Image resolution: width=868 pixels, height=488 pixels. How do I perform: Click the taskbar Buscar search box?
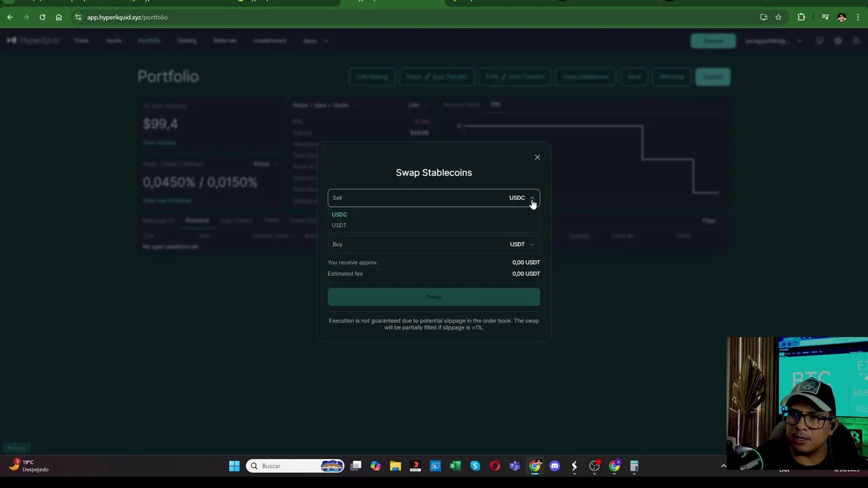(x=295, y=466)
